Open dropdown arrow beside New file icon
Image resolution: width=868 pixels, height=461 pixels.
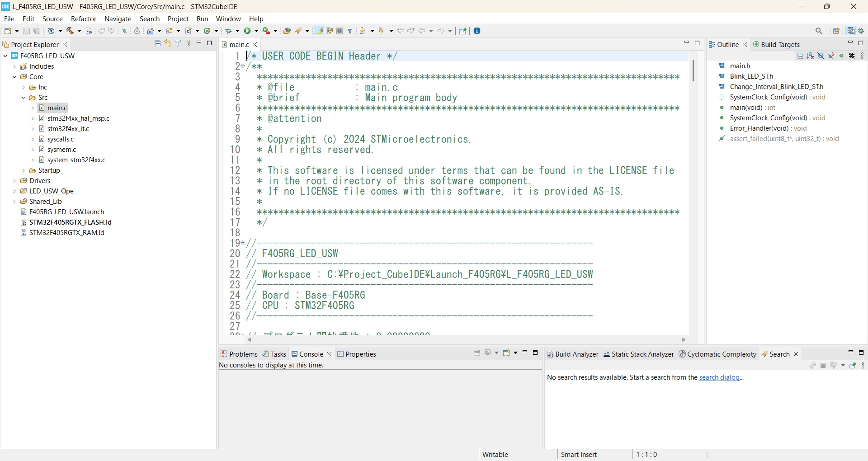point(17,31)
